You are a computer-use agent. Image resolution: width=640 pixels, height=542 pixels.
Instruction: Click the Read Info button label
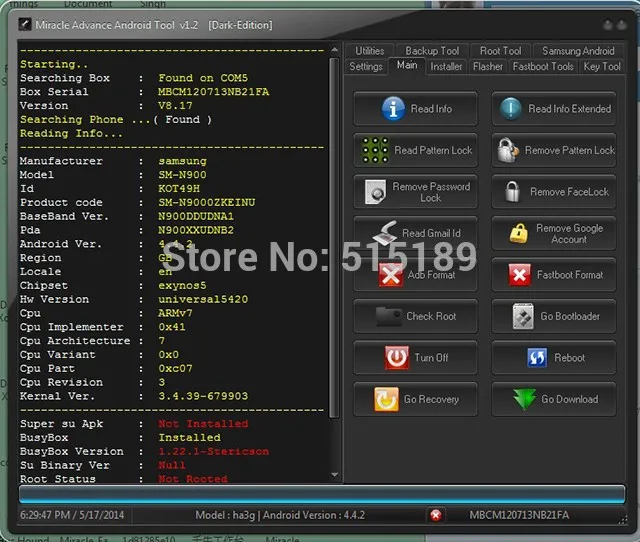pyautogui.click(x=431, y=109)
